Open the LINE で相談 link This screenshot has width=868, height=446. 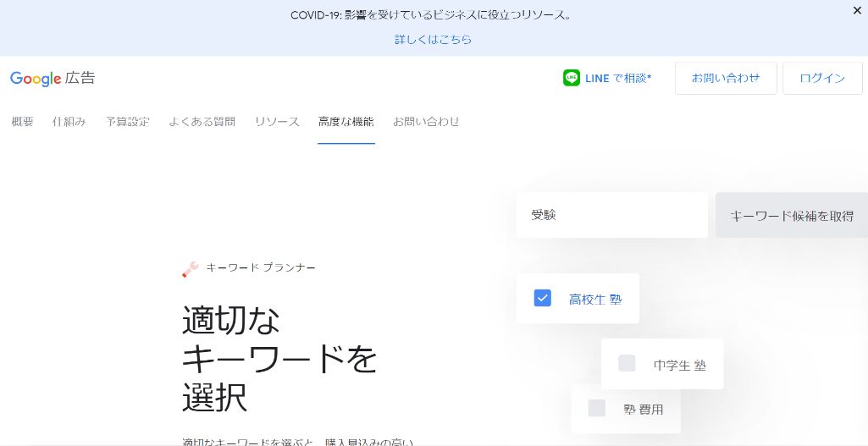coord(618,78)
